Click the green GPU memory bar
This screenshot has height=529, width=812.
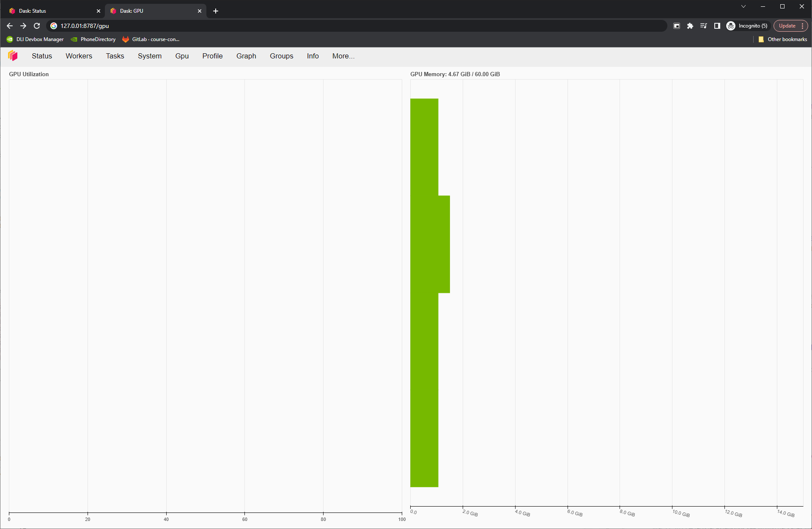[x=424, y=292]
